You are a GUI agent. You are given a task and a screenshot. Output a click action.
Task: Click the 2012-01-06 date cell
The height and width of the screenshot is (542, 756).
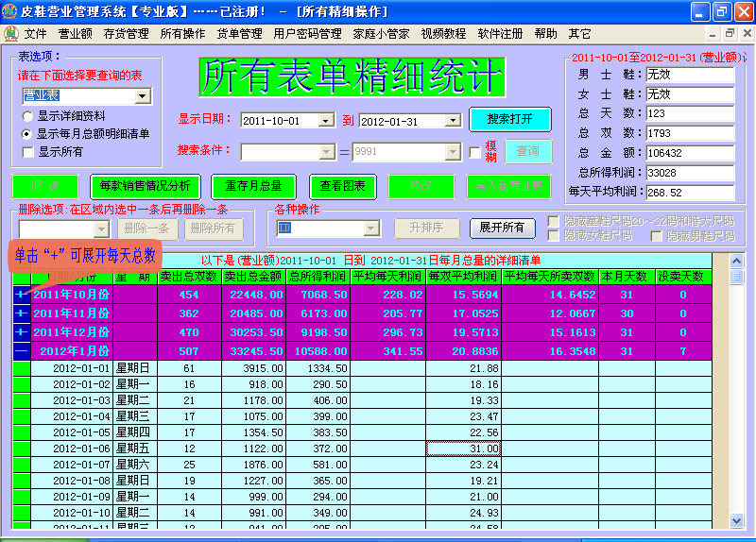point(73,449)
